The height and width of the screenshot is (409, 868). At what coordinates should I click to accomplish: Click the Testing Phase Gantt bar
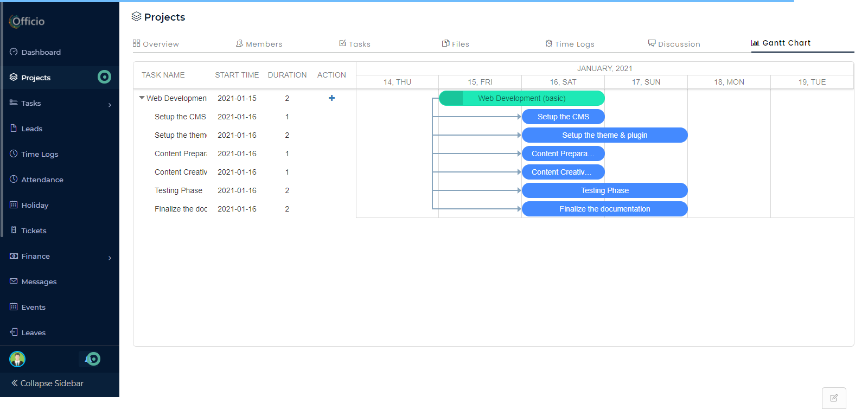pos(605,190)
